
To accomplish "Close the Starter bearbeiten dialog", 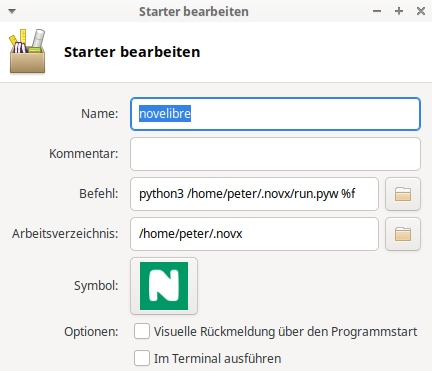I will [421, 11].
